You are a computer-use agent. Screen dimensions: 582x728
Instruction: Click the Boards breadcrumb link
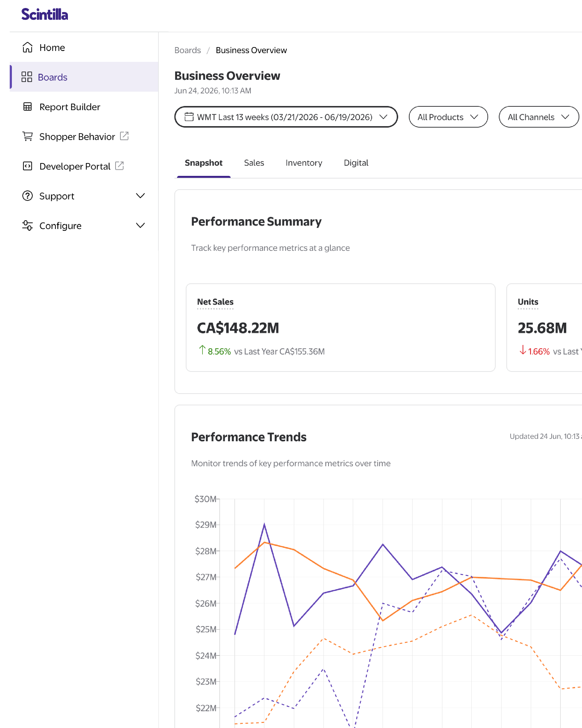pos(187,50)
